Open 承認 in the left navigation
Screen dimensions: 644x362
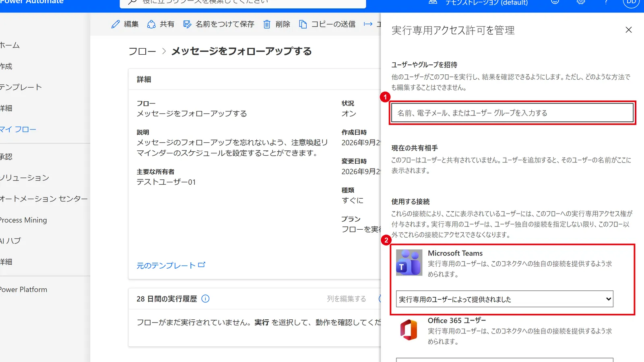point(6,156)
